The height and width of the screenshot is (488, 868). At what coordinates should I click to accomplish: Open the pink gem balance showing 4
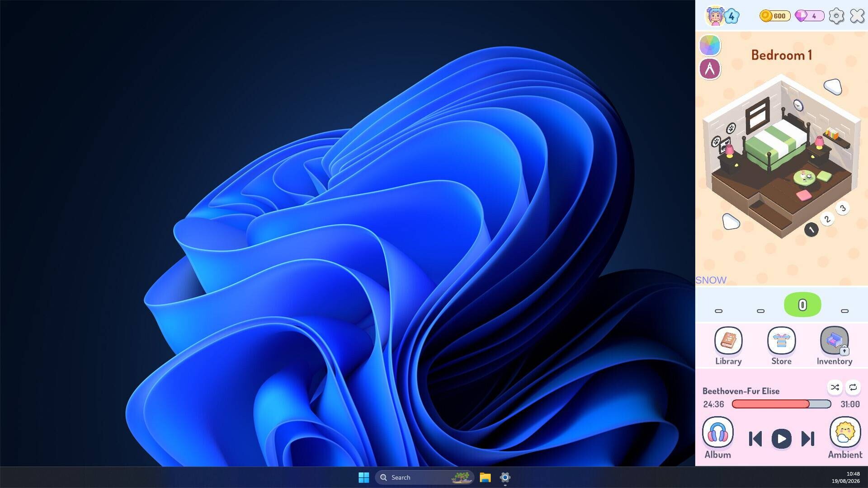coord(809,16)
